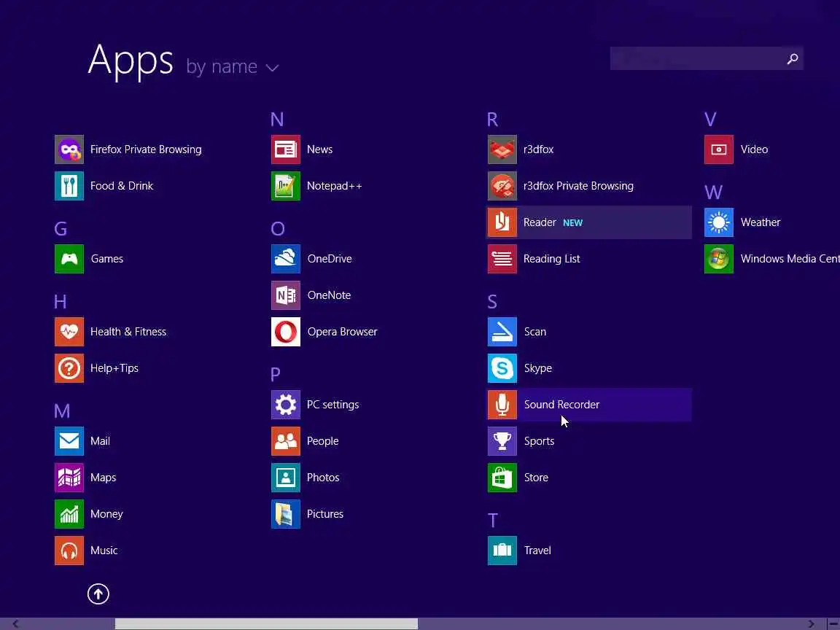Open the Sound Recorder microphone icon
Viewport: 840px width, 630px height.
(x=502, y=405)
